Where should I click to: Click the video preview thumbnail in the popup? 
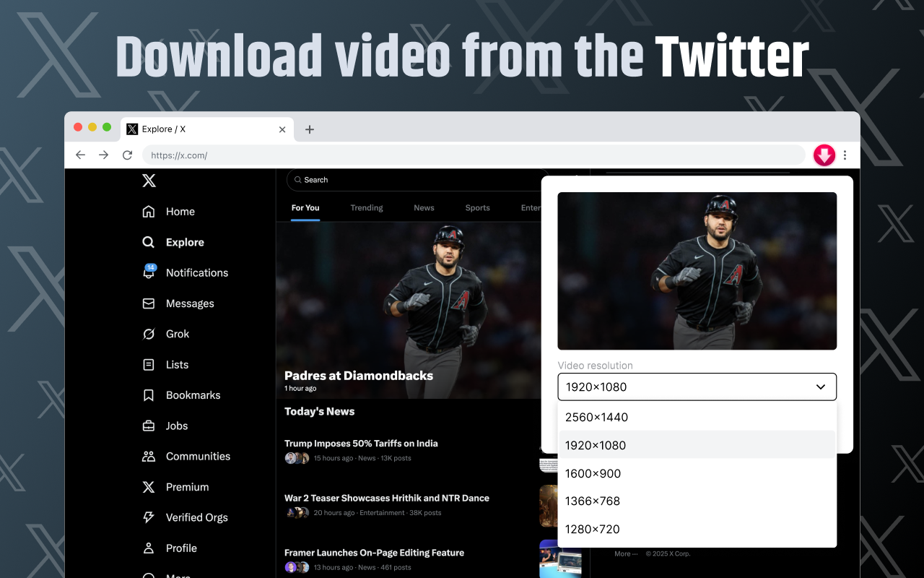[697, 271]
